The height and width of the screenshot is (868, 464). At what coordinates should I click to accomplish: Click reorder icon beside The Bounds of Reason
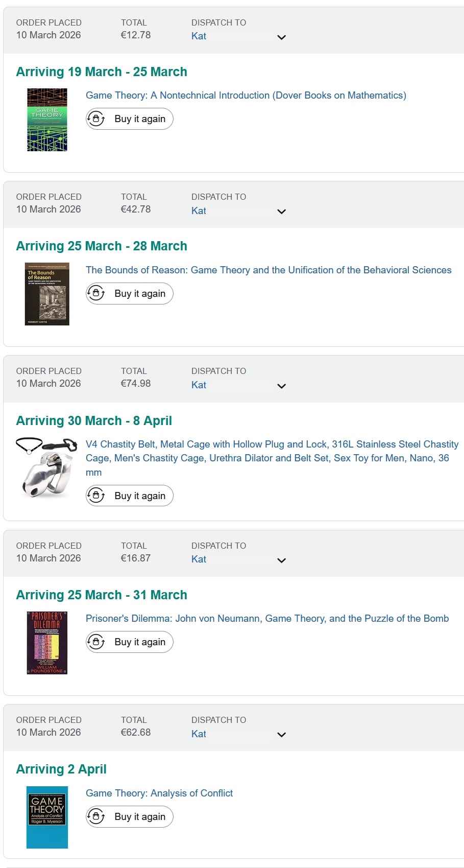click(96, 294)
